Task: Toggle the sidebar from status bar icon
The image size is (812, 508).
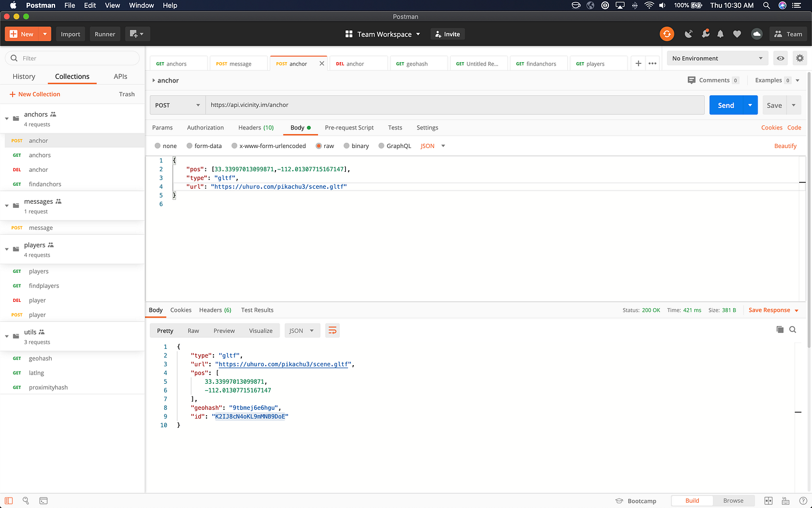Action: (9, 500)
